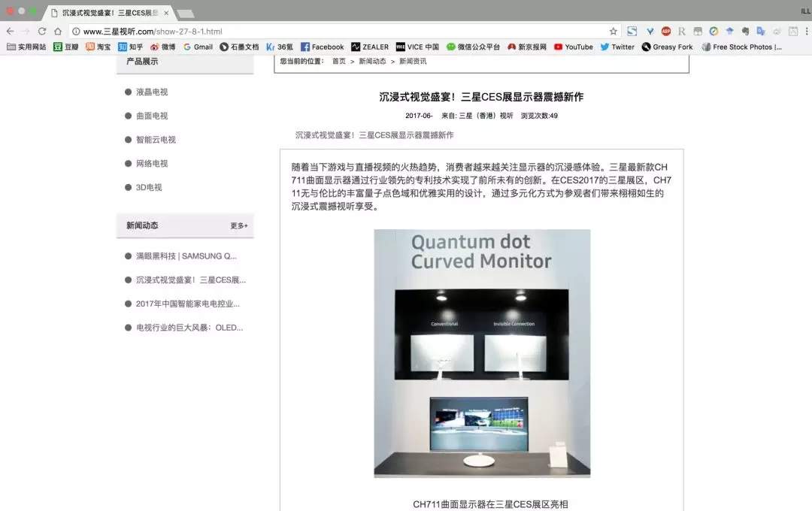This screenshot has width=812, height=511.
Task: Open the VICE 中国 bookmark
Action: pyautogui.click(x=417, y=47)
